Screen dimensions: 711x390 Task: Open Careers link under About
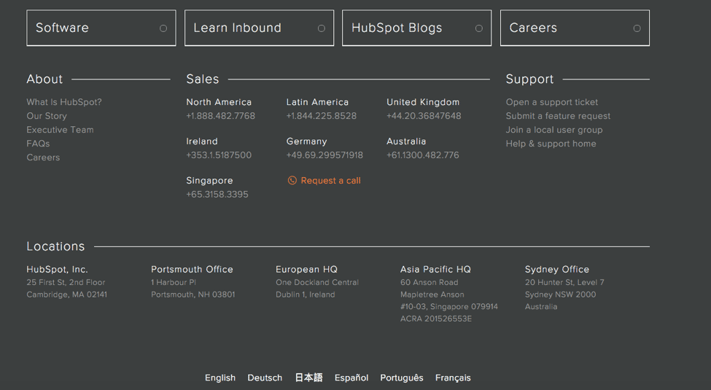coord(43,158)
